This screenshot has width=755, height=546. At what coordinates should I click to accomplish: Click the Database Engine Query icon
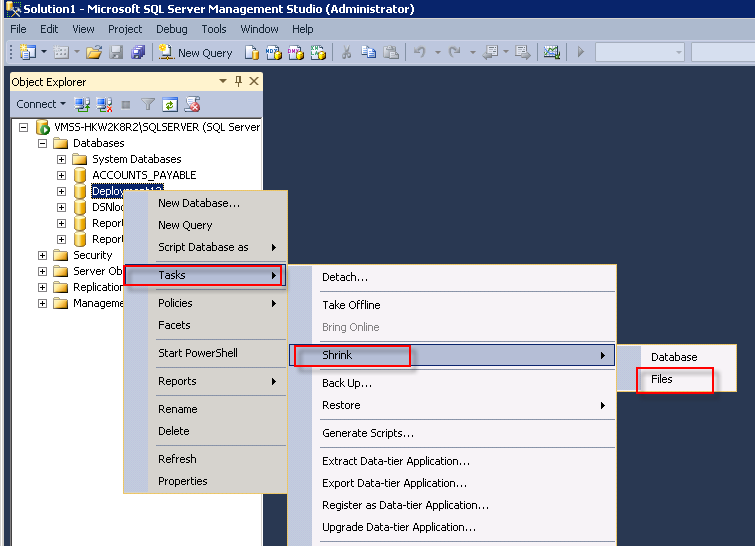[x=252, y=52]
